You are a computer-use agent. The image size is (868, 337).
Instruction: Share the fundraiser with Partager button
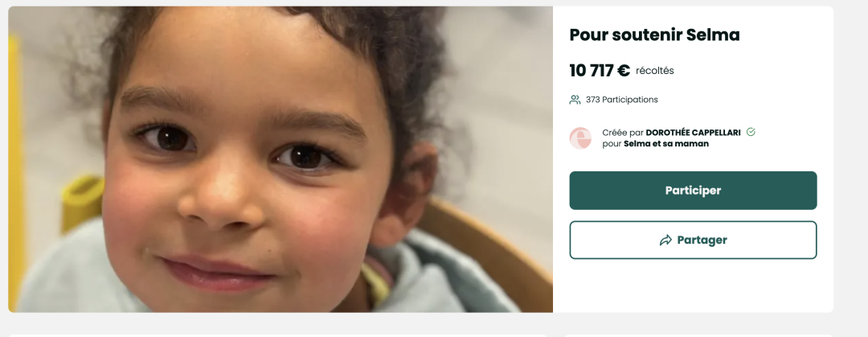point(693,240)
